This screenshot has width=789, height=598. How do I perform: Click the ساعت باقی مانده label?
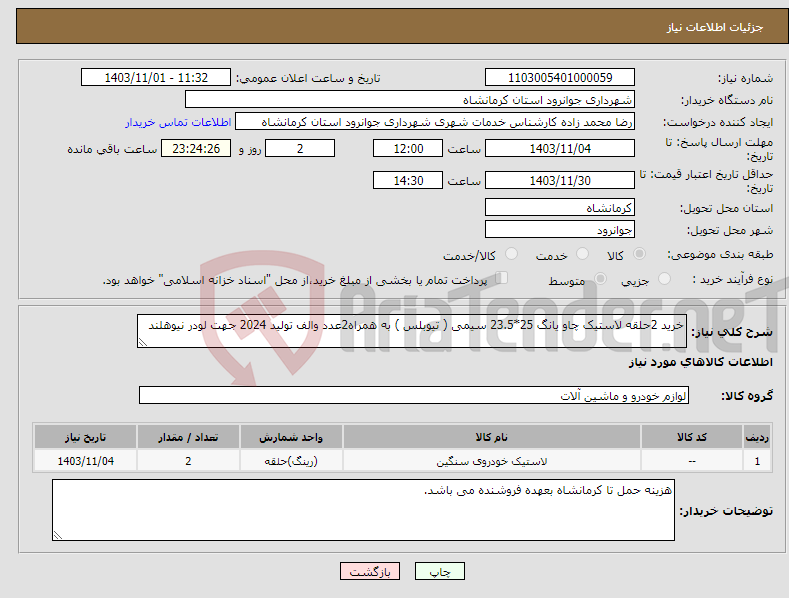[x=112, y=149]
